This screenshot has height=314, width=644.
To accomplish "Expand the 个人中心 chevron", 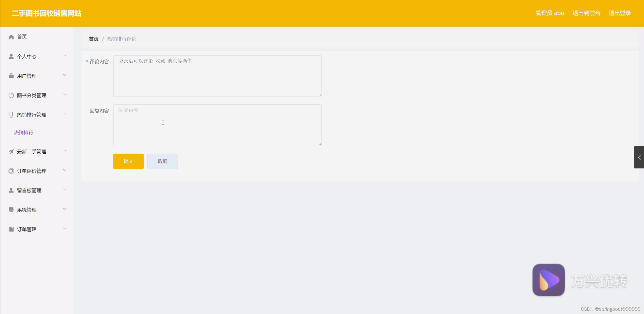I will pyautogui.click(x=65, y=56).
